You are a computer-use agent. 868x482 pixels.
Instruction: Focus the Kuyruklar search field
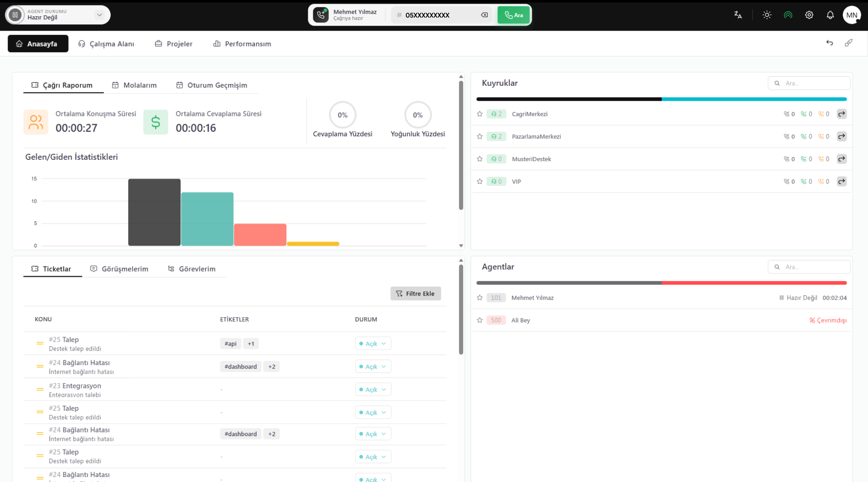(809, 83)
